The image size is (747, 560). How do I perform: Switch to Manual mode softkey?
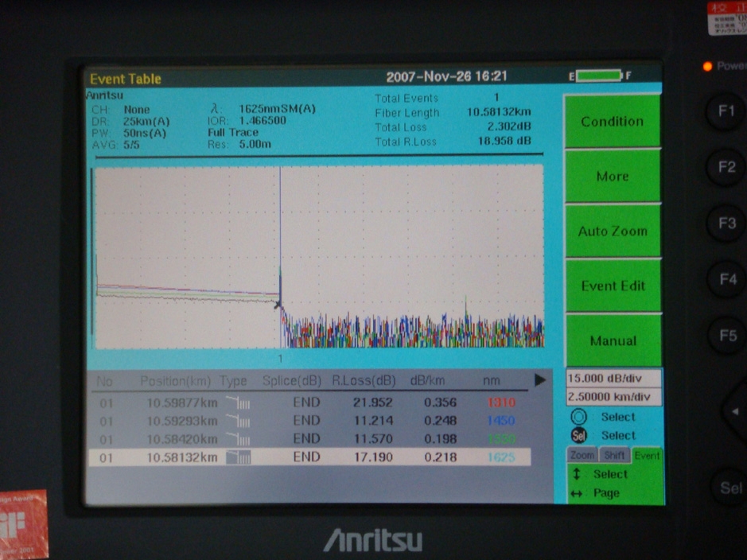point(613,340)
